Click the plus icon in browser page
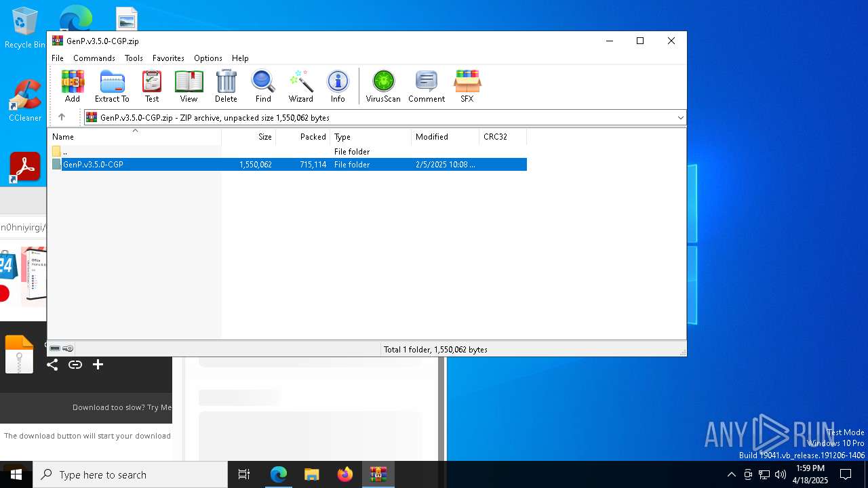Image resolution: width=868 pixels, height=488 pixels. point(98,365)
